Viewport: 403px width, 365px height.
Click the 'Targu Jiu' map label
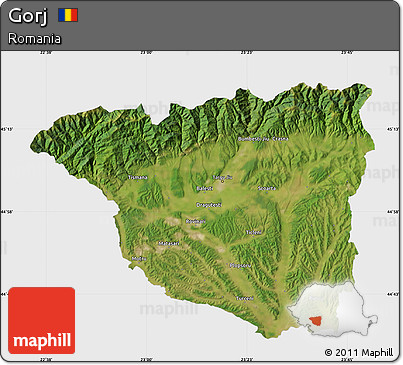click(222, 177)
